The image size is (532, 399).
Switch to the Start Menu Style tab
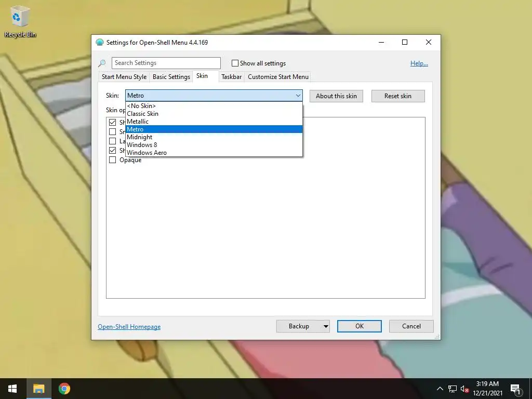tap(124, 77)
